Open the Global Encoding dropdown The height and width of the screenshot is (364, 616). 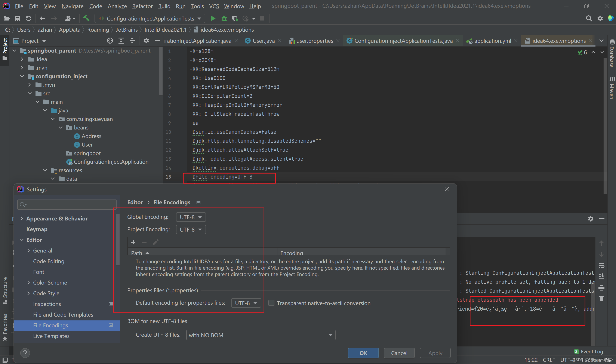(x=191, y=217)
